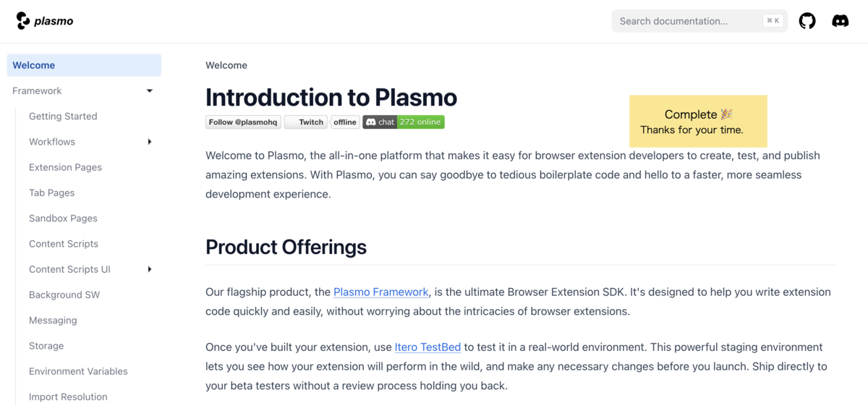868x406 pixels.
Task: Go to Extension Pages
Action: pyautogui.click(x=65, y=167)
